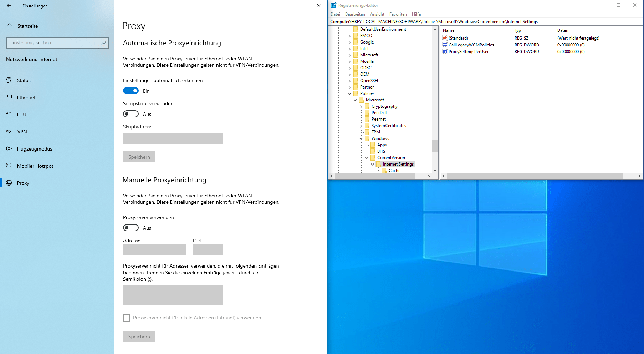
Task: Click the Startseite home icon
Action: coord(10,26)
